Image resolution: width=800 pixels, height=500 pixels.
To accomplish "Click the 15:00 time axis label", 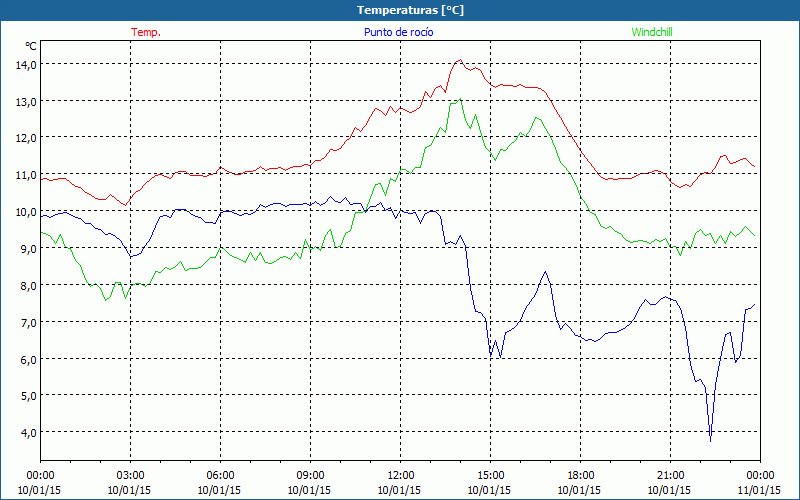I will coord(490,476).
